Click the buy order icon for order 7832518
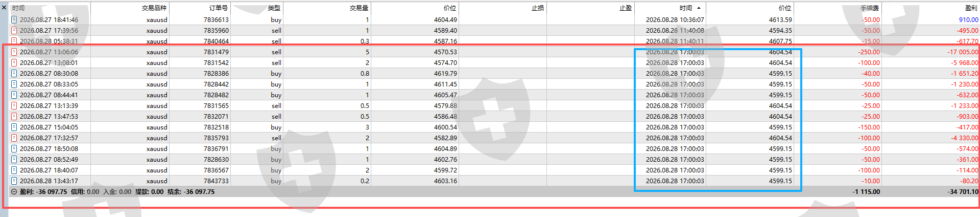The width and height of the screenshot is (980, 217). click(x=14, y=127)
